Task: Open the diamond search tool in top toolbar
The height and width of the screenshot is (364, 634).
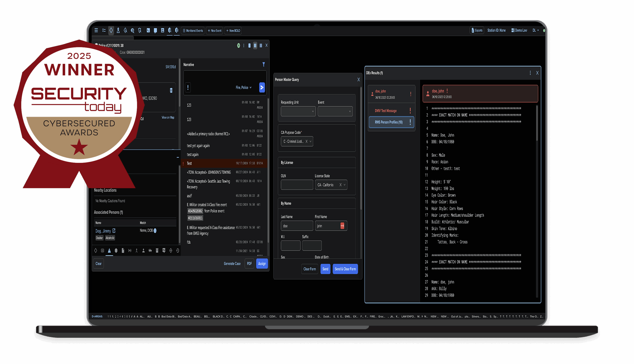Action: 125,30
